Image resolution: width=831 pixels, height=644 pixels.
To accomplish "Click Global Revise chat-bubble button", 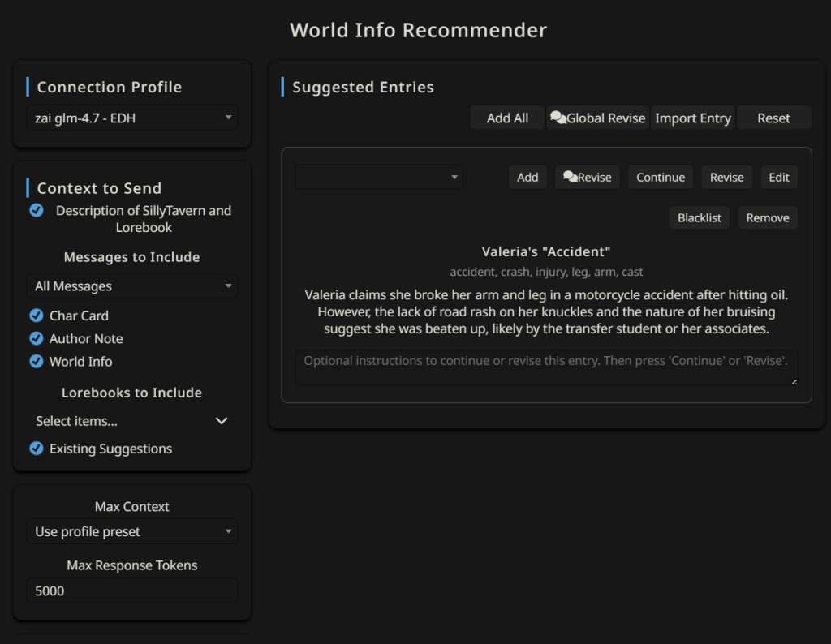I will (598, 118).
